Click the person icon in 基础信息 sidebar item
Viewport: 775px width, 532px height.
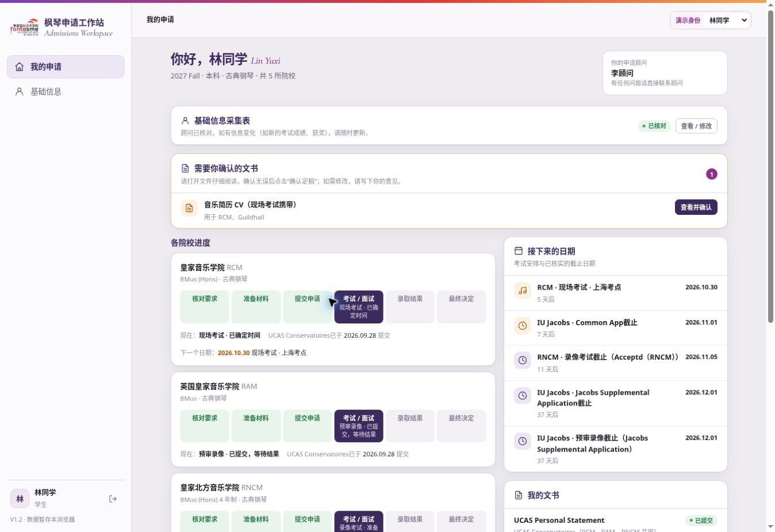click(x=20, y=91)
